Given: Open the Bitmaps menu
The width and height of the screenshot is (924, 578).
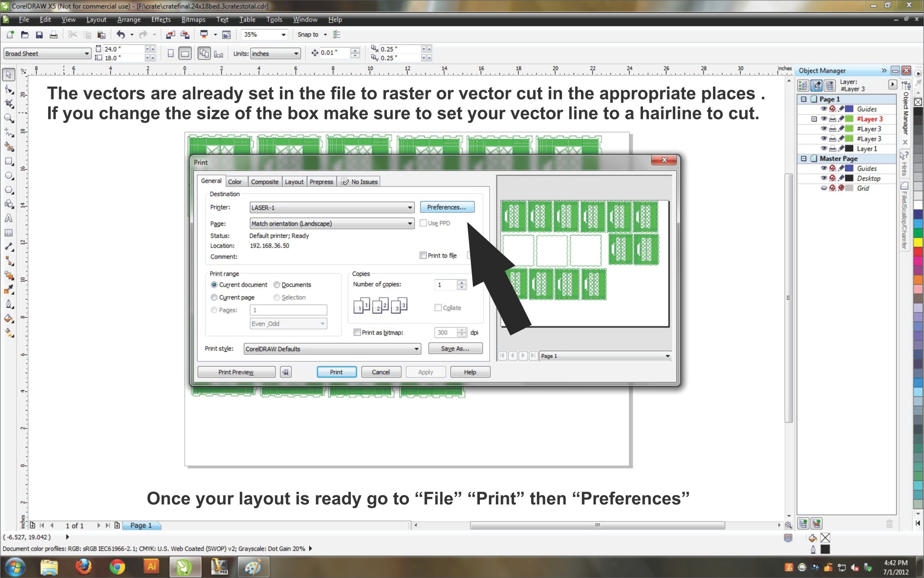Looking at the screenshot, I should 193,19.
